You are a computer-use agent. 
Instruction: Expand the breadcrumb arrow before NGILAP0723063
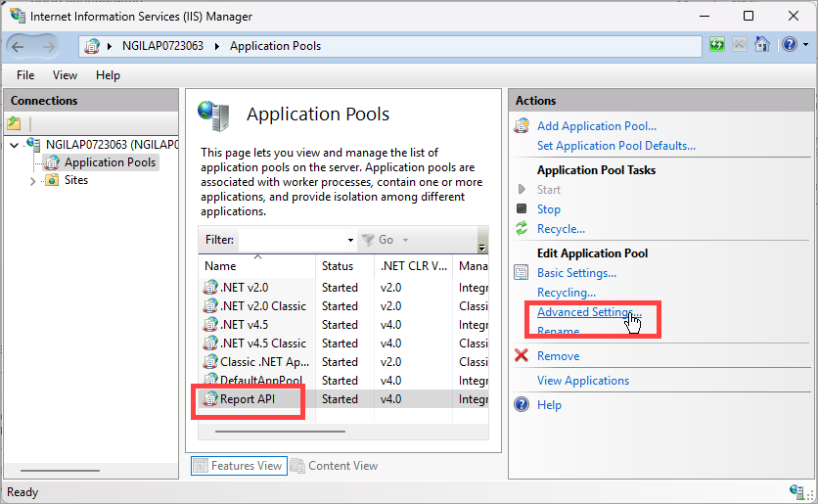tap(109, 46)
